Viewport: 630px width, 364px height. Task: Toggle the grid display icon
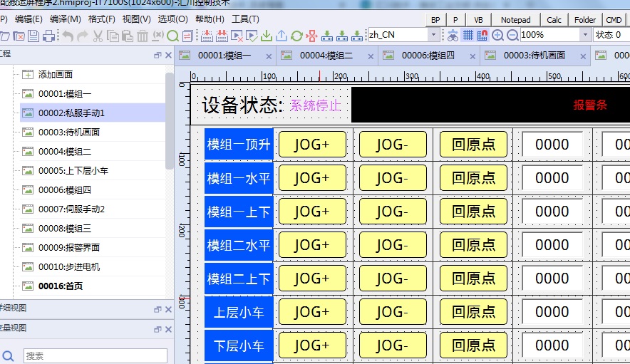click(468, 35)
